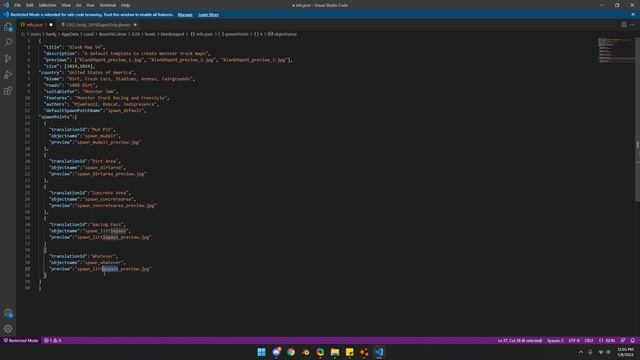Image resolution: width=640 pixels, height=360 pixels.
Task: Open the Run and Debug view
Action: pyautogui.click(x=8, y=75)
